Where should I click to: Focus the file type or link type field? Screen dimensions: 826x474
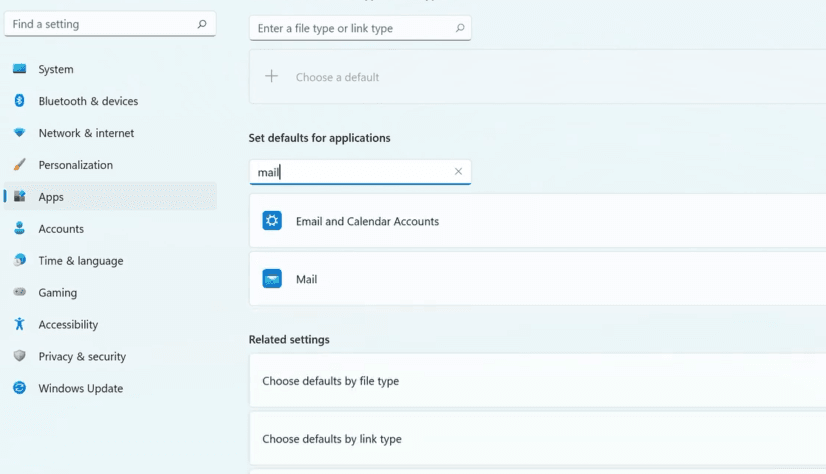[x=360, y=28]
